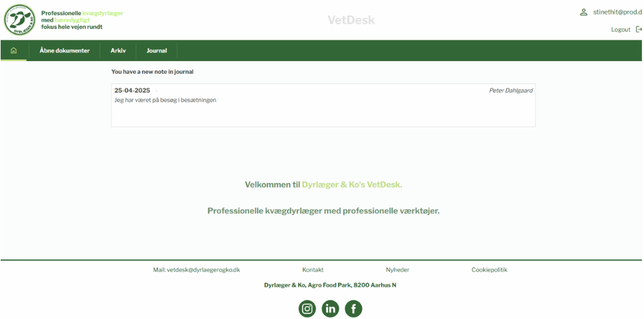Click the note text 'Jeg har været på besøg'
The image size is (644, 319).
click(165, 100)
